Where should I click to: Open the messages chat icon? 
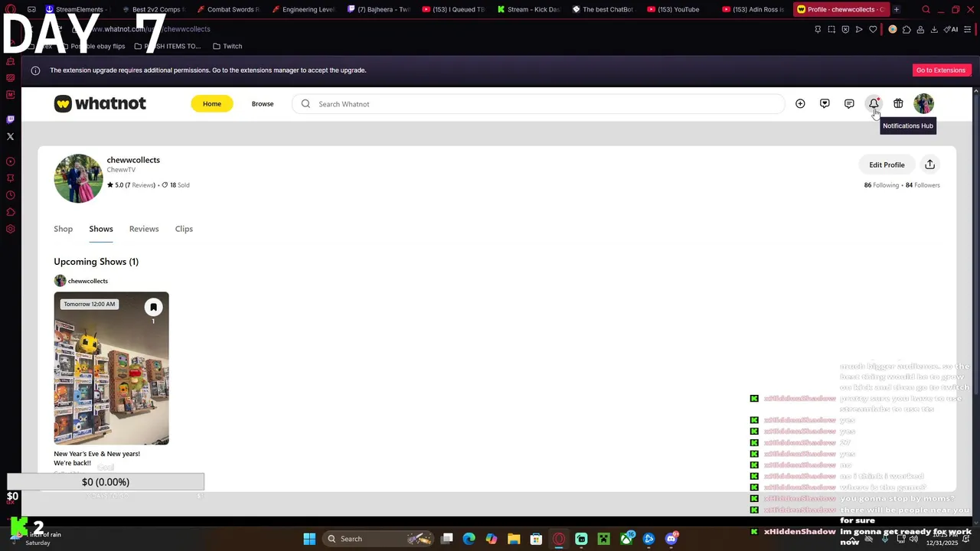849,103
